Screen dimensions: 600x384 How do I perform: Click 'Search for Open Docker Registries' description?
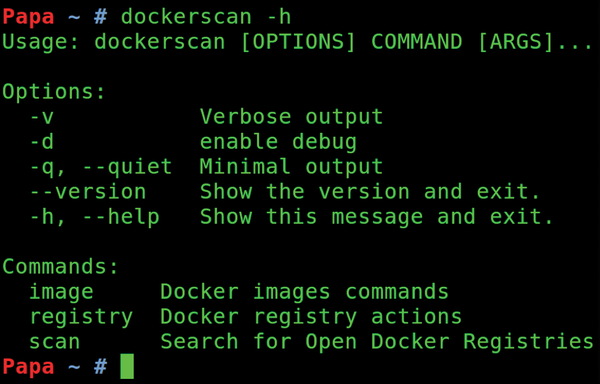click(x=377, y=342)
